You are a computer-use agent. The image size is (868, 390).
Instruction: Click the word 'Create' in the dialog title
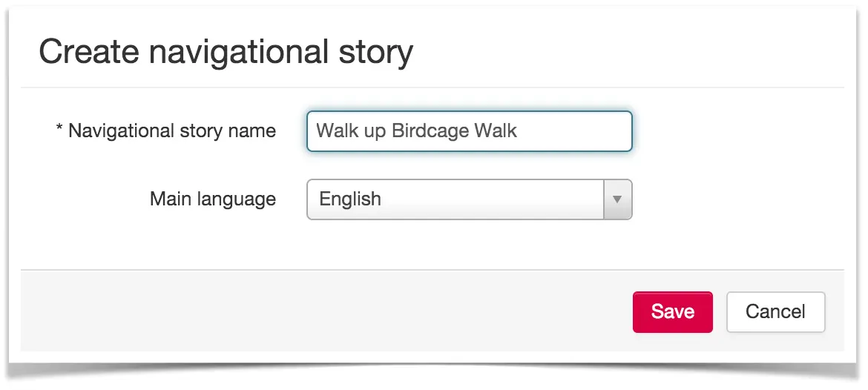[89, 51]
